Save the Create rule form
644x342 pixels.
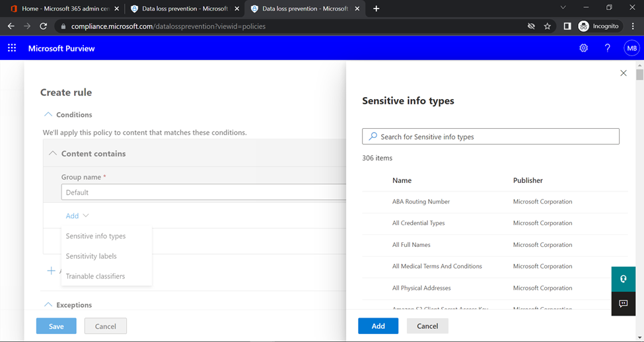point(56,326)
